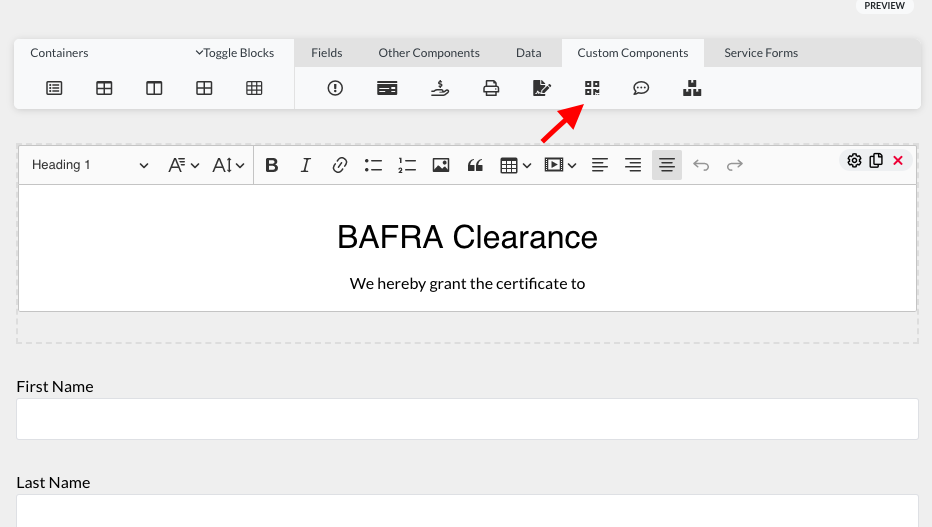Open the Heading 1 style dropdown
Image resolution: width=932 pixels, height=527 pixels.
point(90,165)
